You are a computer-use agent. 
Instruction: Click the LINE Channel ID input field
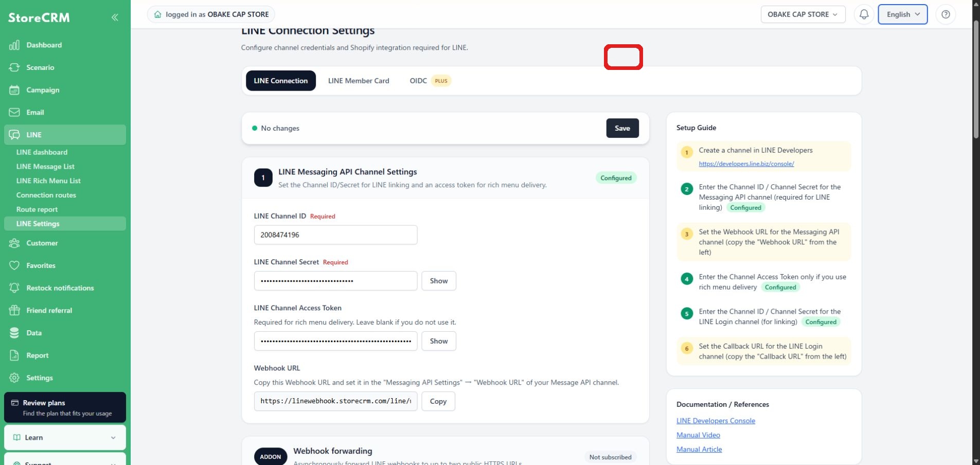[x=335, y=235]
